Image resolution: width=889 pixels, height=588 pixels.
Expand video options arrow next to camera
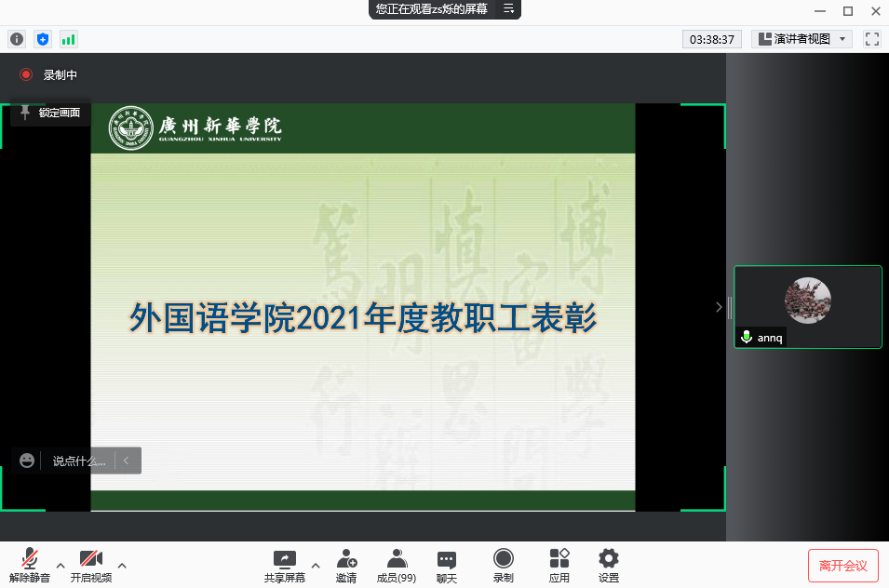[122, 565]
